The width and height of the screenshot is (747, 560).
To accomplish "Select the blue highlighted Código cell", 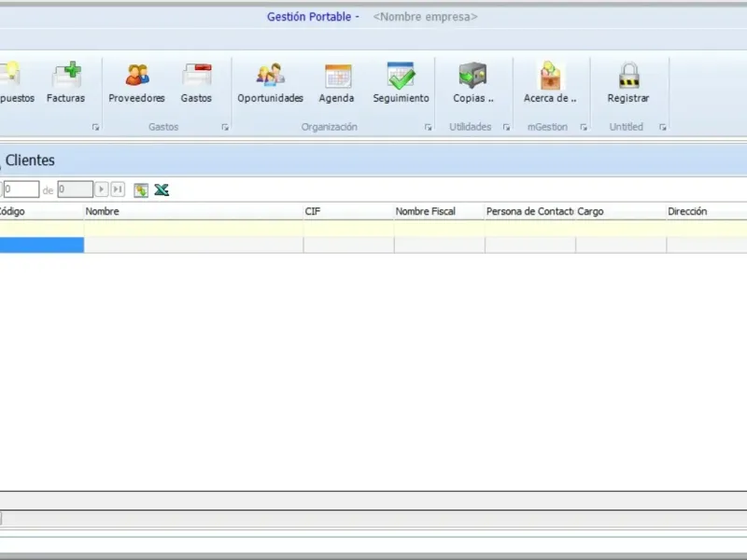I will [x=42, y=245].
